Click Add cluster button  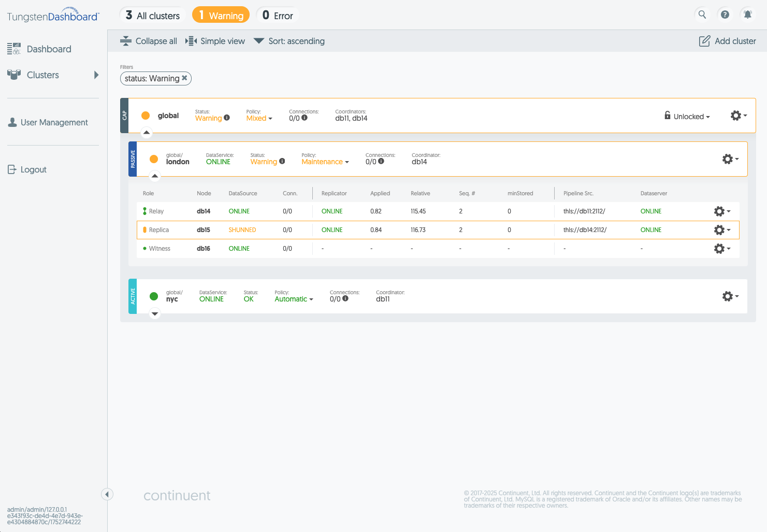[x=728, y=41]
